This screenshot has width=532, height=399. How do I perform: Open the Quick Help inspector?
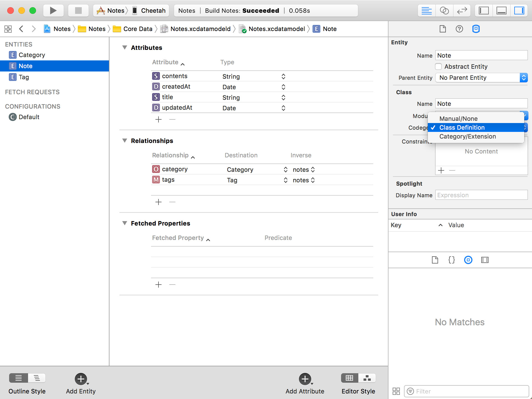(x=459, y=29)
